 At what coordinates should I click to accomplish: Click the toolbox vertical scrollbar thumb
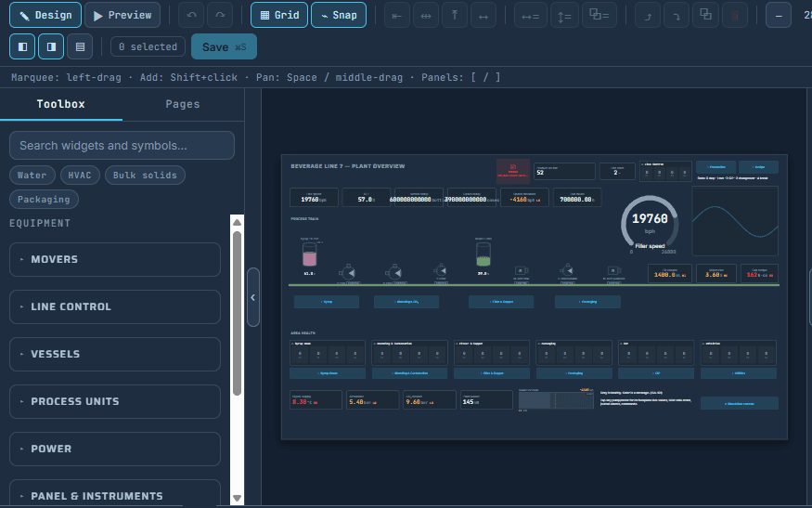pyautogui.click(x=238, y=314)
